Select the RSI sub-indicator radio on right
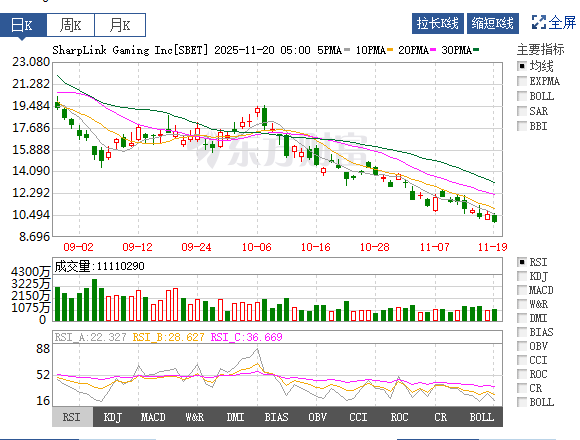 522,262
